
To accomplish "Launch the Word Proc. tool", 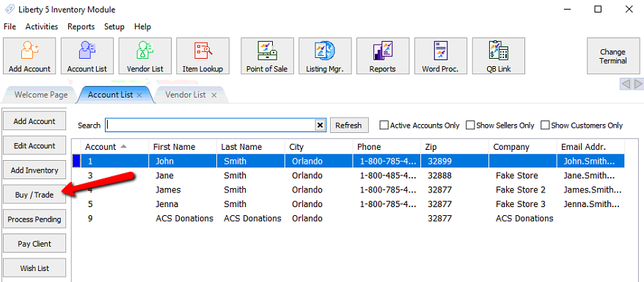I will pos(440,56).
